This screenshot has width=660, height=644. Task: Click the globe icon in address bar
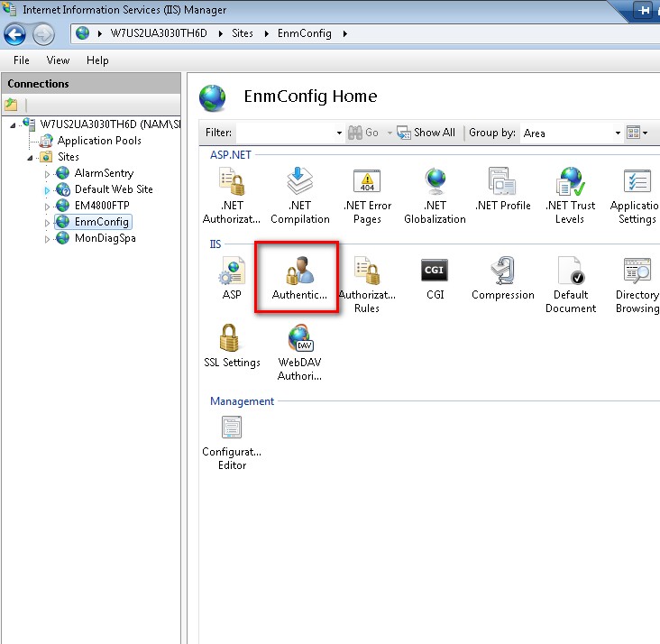click(83, 33)
